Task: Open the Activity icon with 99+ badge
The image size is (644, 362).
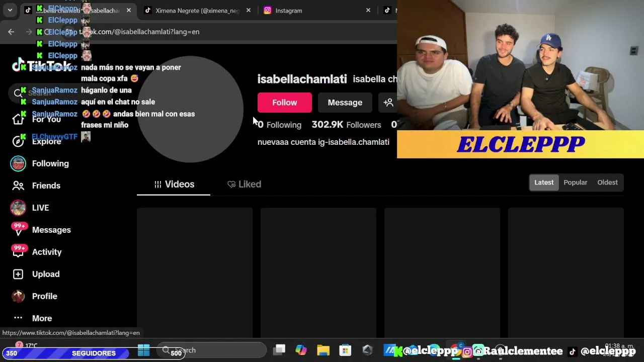Action: point(19,251)
